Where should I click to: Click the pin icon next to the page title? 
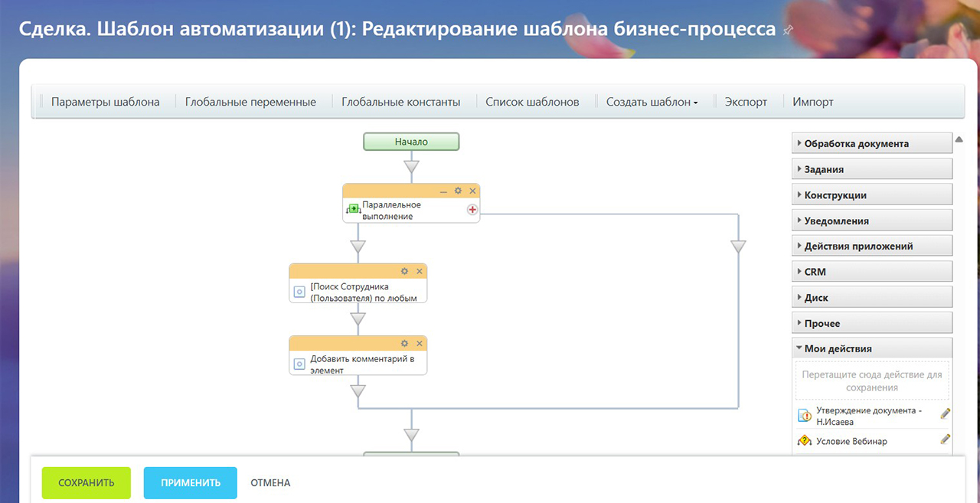789,30
